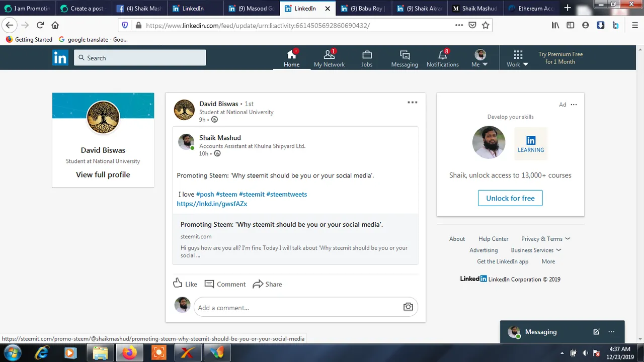This screenshot has height=362, width=644.
Task: Click the clock in system tray
Action: click(x=619, y=352)
